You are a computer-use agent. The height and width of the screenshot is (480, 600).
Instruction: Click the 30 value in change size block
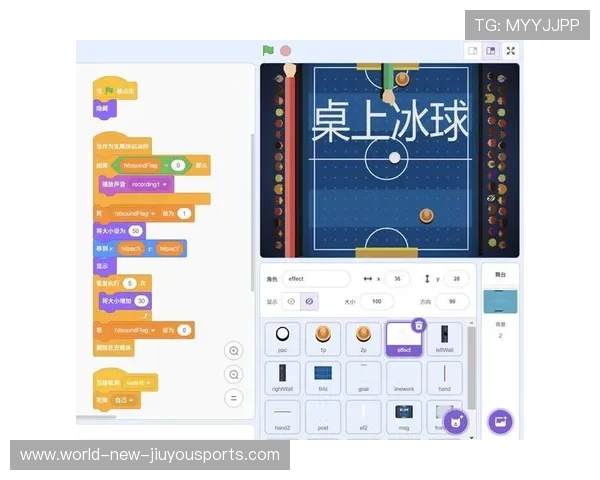(142, 301)
